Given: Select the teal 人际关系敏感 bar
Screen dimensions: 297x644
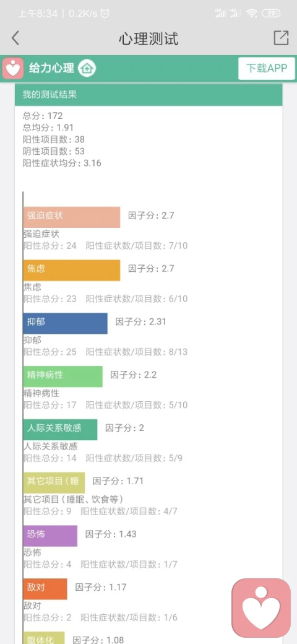Looking at the screenshot, I should (60, 430).
